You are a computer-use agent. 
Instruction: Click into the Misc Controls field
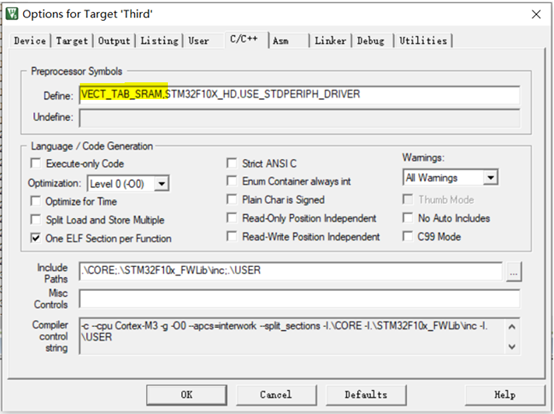click(299, 298)
